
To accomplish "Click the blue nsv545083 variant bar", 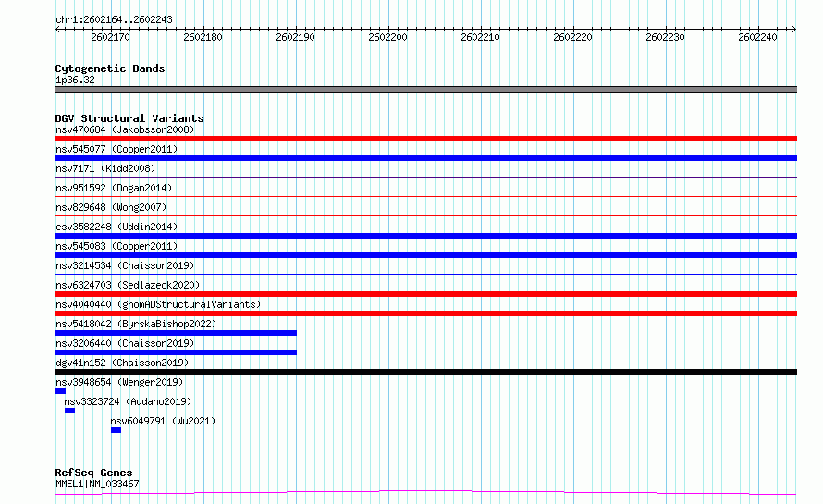I will (425, 255).
